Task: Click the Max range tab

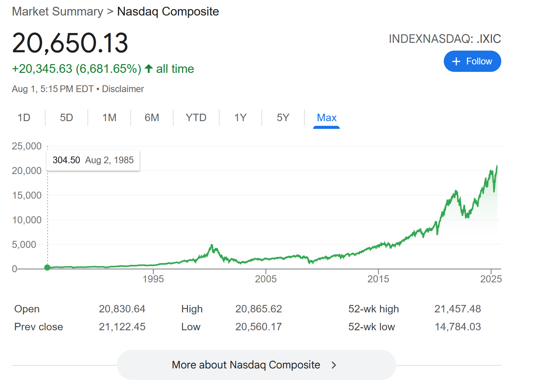Action: 326,118
